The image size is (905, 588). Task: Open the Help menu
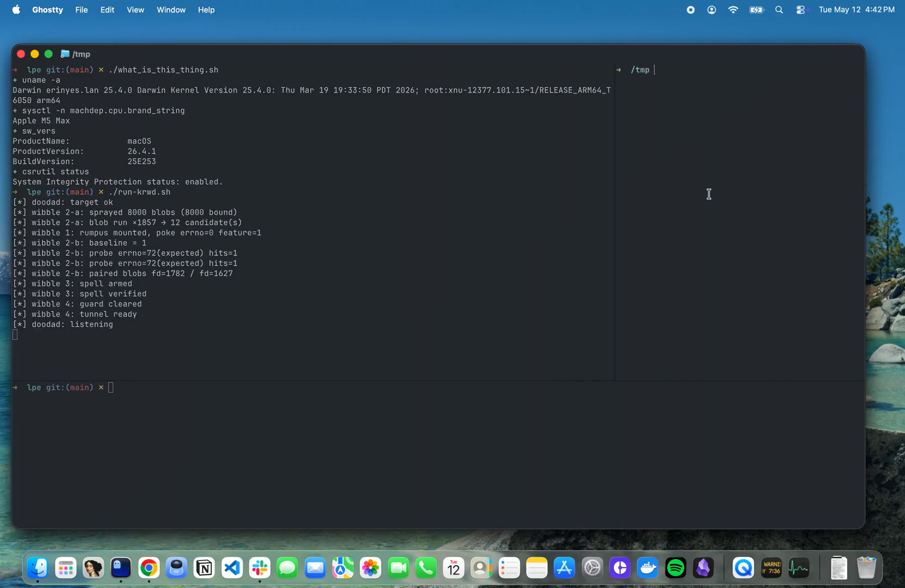click(x=206, y=10)
